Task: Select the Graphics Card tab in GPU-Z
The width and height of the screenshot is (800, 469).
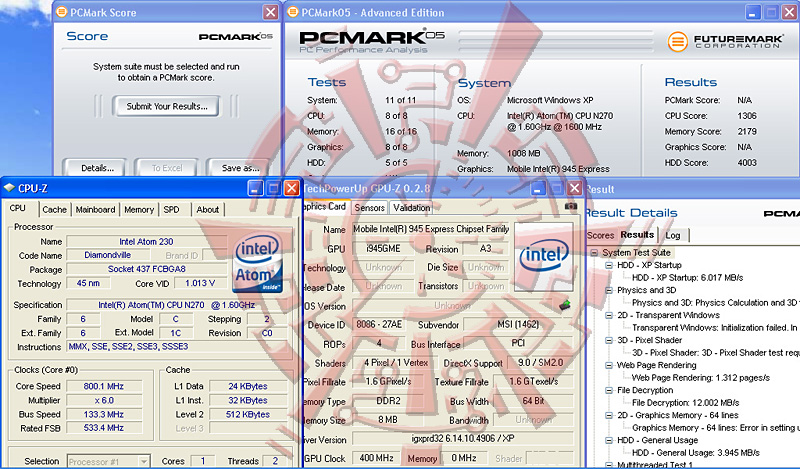Action: click(x=325, y=206)
